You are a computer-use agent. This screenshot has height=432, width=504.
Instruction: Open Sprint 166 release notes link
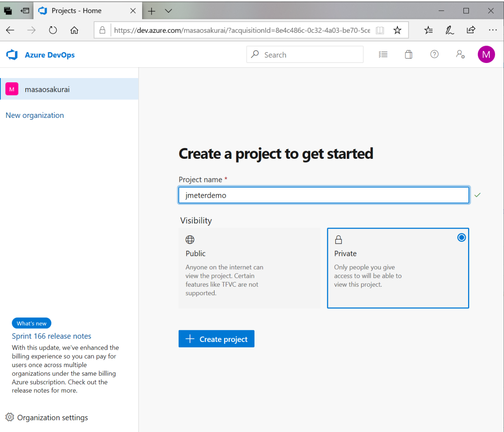pos(51,336)
